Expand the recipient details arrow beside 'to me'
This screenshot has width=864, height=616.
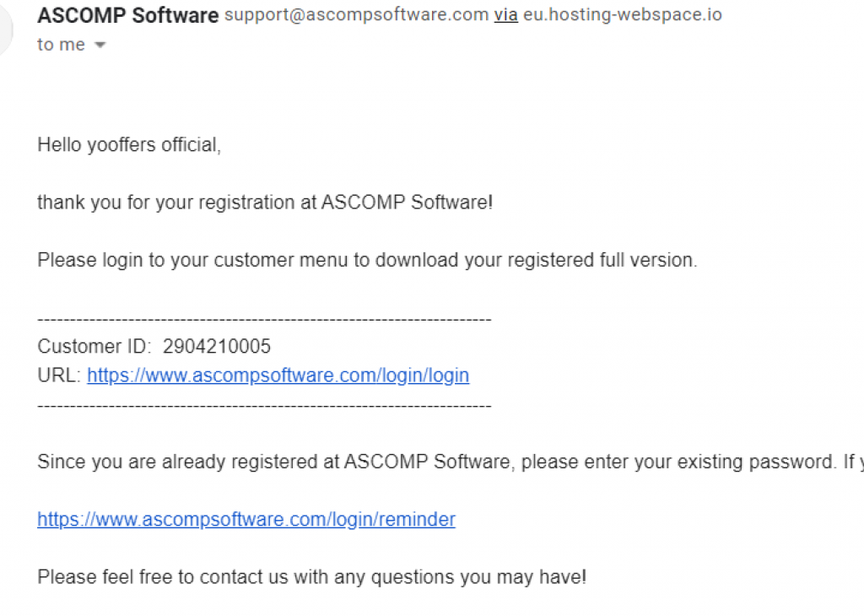point(100,46)
